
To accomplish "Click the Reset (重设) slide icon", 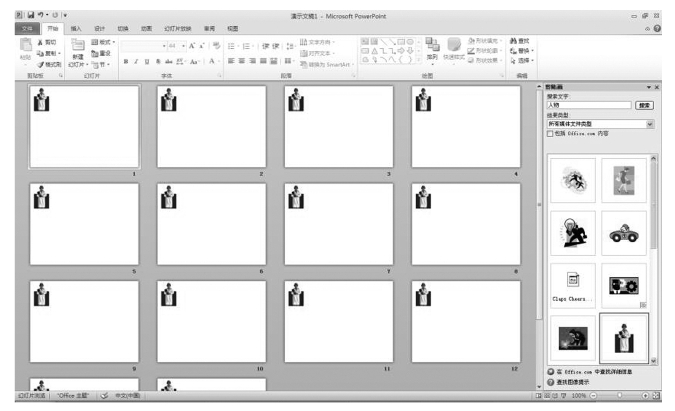I will click(x=95, y=53).
